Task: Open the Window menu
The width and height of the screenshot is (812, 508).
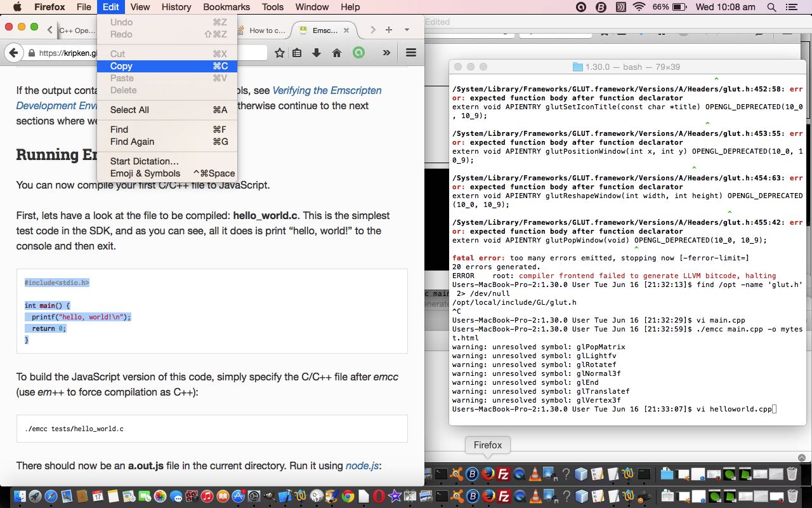Action: 312,7
